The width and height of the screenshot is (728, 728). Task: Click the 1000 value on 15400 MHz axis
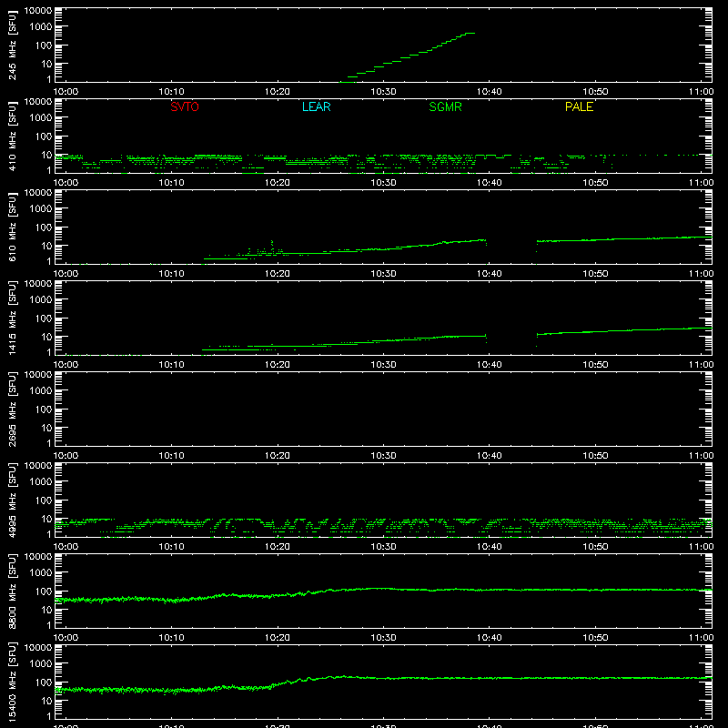(x=40, y=664)
